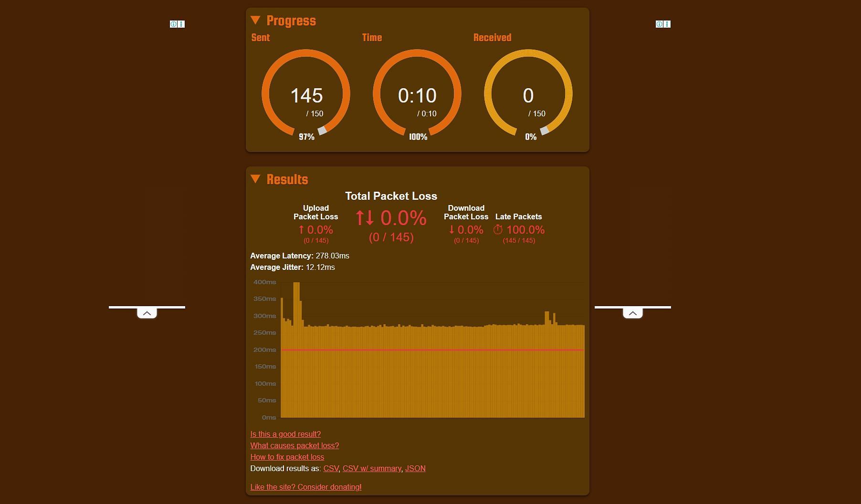Viewport: 861px width, 504px height.
Task: Click the Average Jitter 12.12ms text
Action: [293, 267]
